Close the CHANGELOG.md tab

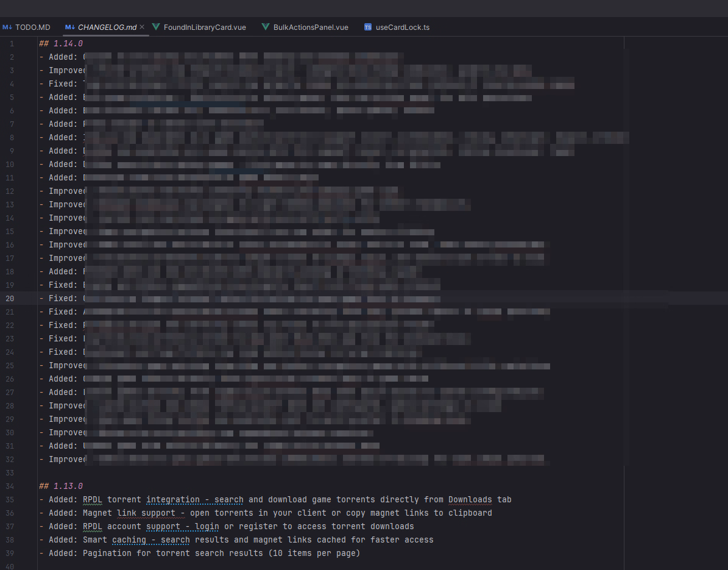(x=142, y=27)
